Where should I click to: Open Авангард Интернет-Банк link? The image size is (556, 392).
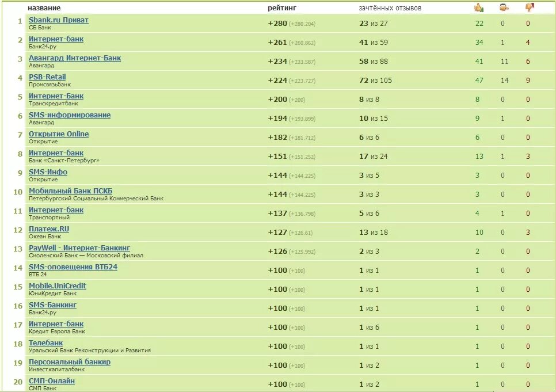75,58
